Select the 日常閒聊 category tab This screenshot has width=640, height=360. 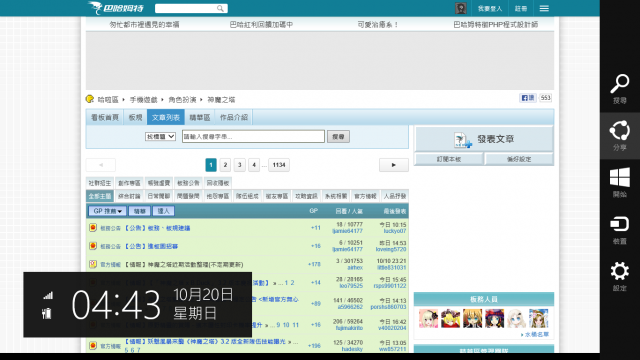coord(158,196)
